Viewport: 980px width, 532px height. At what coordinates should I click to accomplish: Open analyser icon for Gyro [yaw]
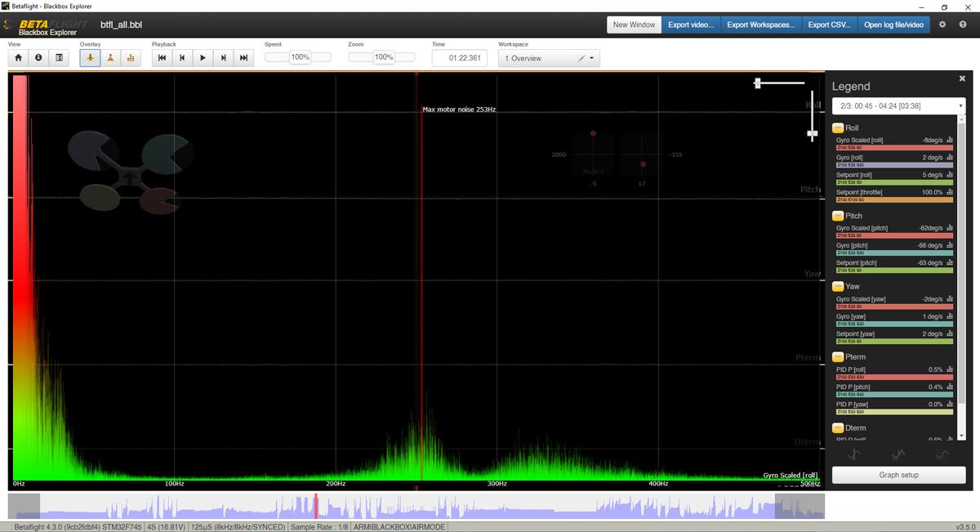point(950,316)
